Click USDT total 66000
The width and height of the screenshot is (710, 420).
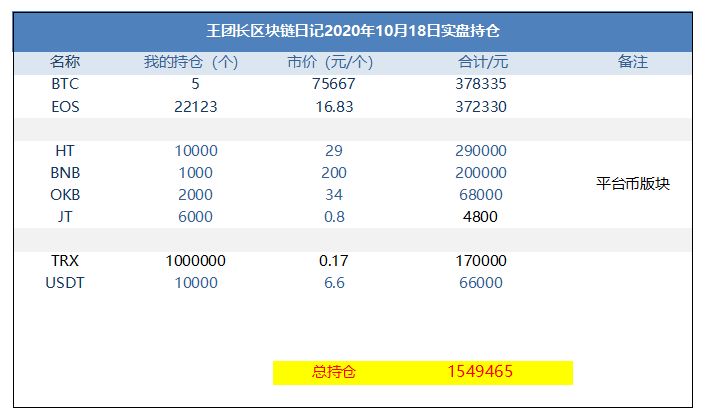pos(481,283)
